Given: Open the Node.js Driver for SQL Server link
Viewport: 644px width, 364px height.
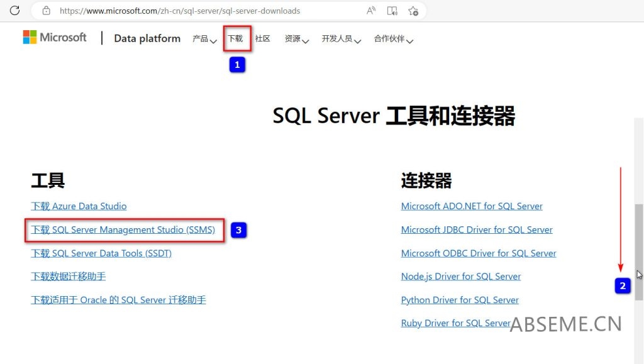Looking at the screenshot, I should click(x=461, y=276).
